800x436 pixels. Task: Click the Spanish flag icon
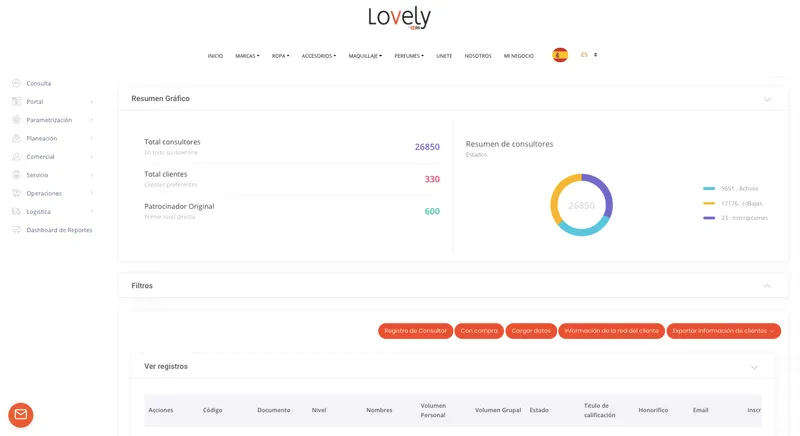(x=560, y=55)
